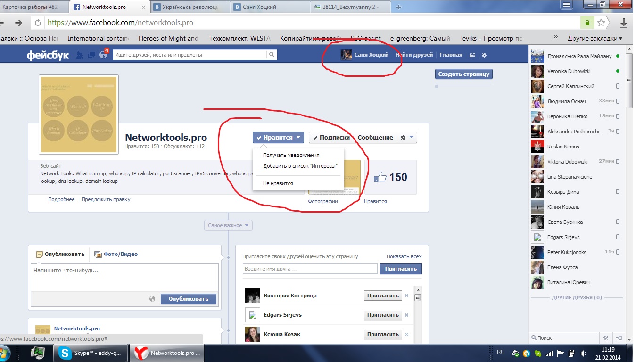Open Networktools.pro page profile picture

pyautogui.click(x=79, y=115)
